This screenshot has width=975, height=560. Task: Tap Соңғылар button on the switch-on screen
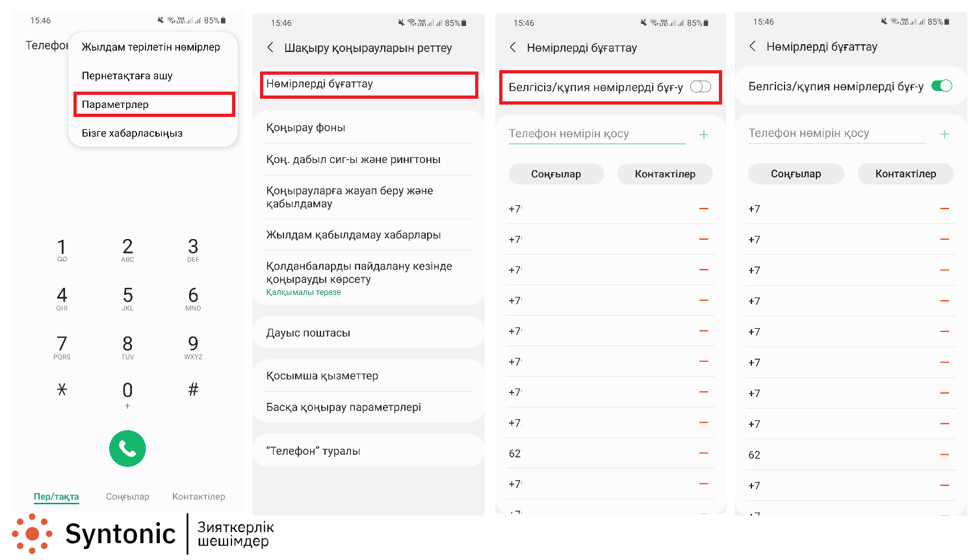click(x=796, y=174)
